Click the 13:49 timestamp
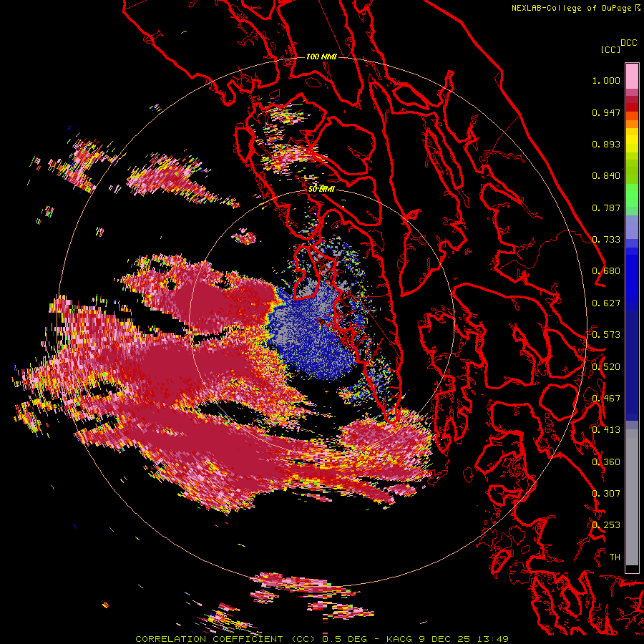The width and height of the screenshot is (644, 644). (492, 639)
